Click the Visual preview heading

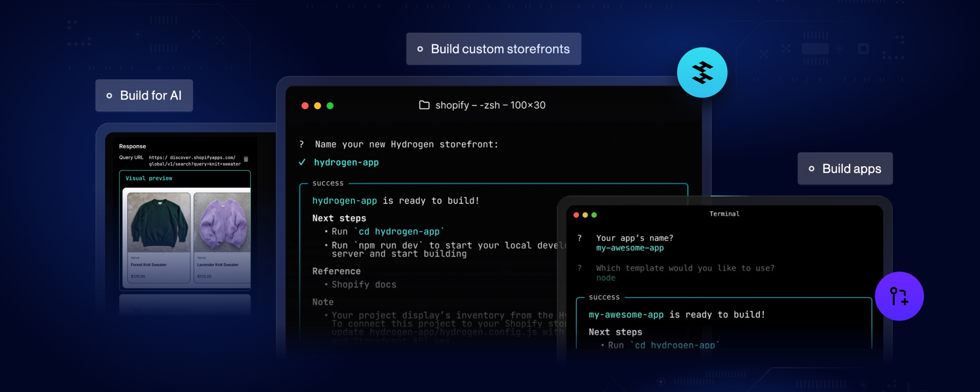pos(149,178)
